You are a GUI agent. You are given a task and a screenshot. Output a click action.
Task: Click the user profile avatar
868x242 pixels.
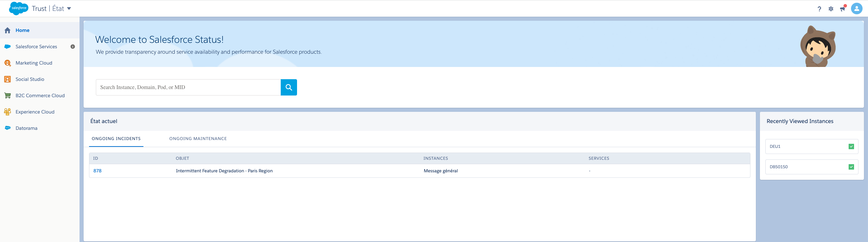tap(856, 8)
